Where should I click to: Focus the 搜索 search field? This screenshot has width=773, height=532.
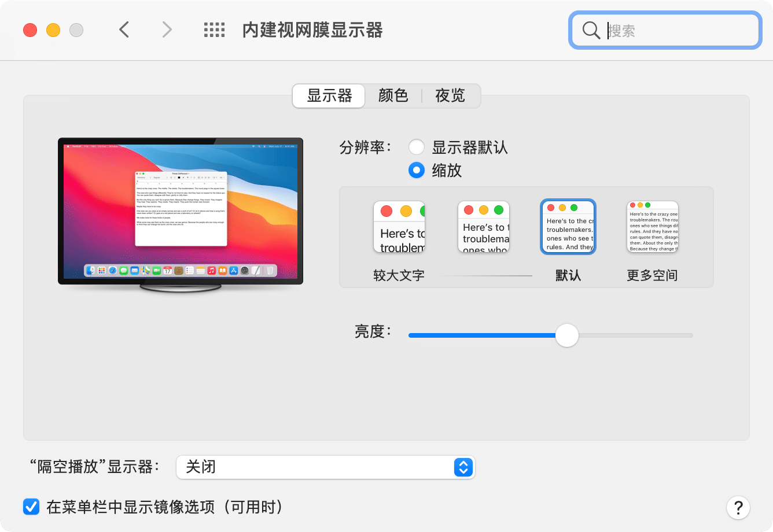point(665,30)
